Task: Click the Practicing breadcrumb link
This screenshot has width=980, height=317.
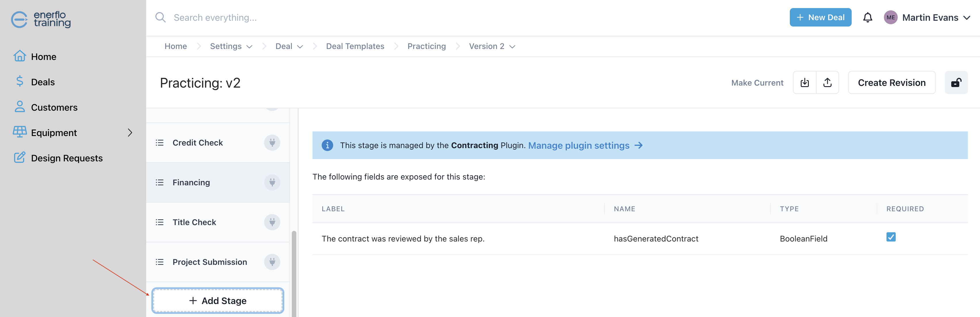Action: point(426,46)
